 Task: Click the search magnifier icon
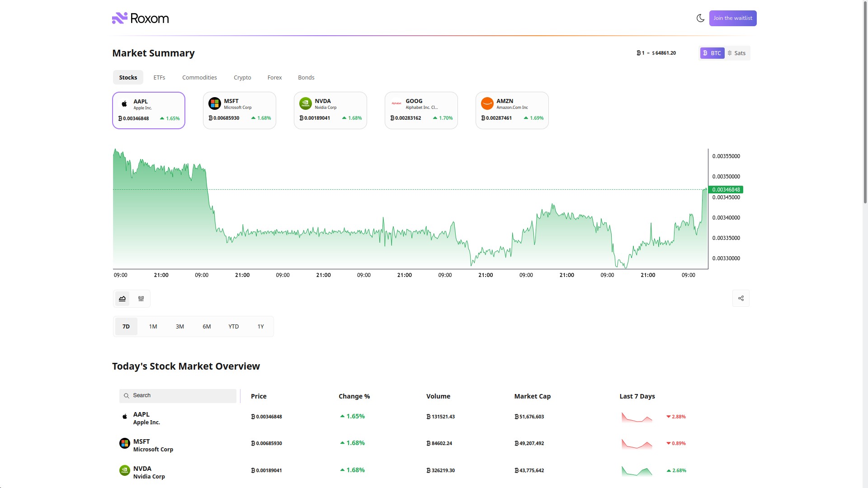[127, 396]
